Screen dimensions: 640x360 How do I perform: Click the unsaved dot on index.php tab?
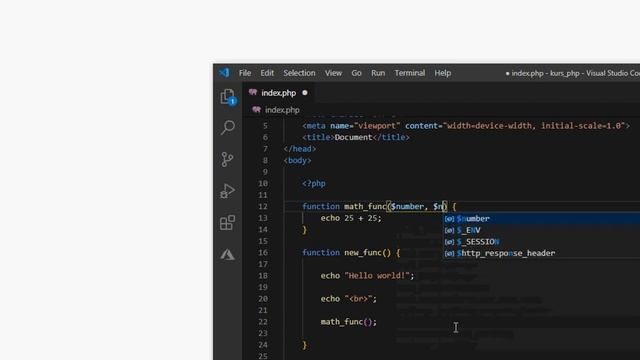click(304, 93)
